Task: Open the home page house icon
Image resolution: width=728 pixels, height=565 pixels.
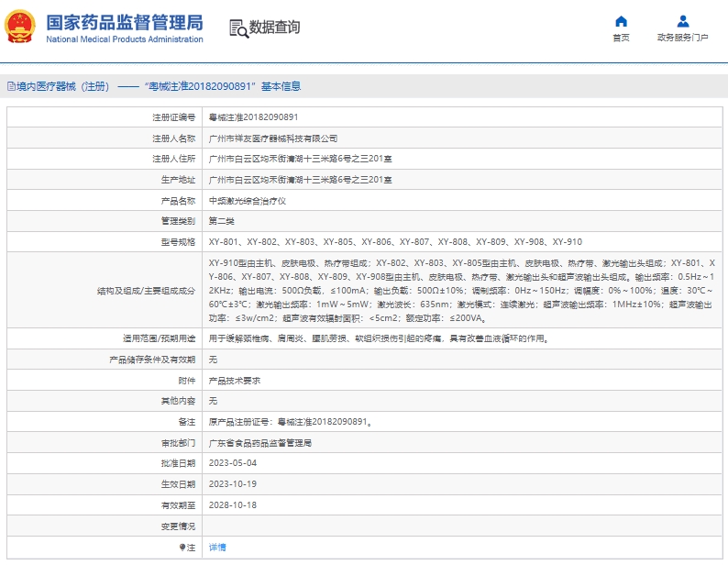Action: [621, 21]
